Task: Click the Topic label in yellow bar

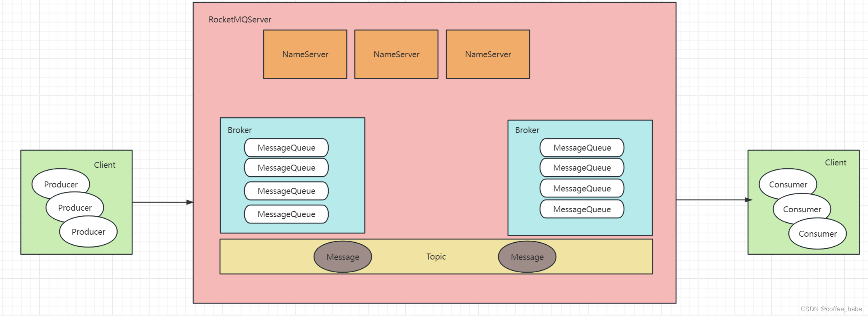Action: pyautogui.click(x=436, y=256)
